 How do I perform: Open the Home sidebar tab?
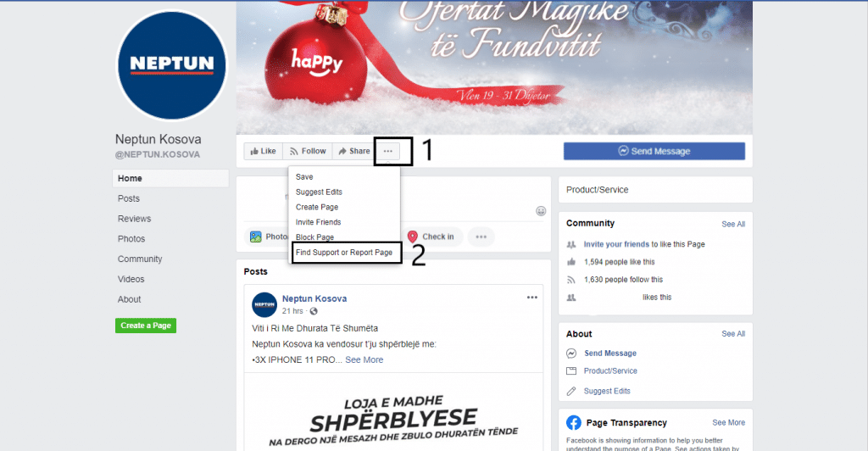pyautogui.click(x=170, y=178)
